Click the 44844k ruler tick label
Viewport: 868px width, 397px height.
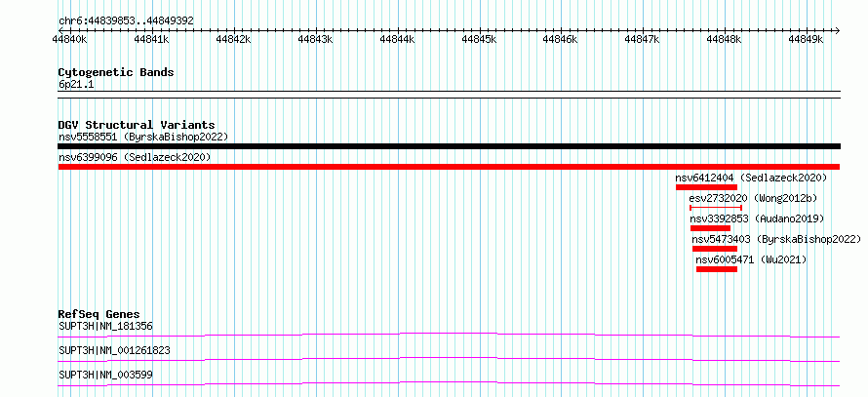tap(397, 39)
